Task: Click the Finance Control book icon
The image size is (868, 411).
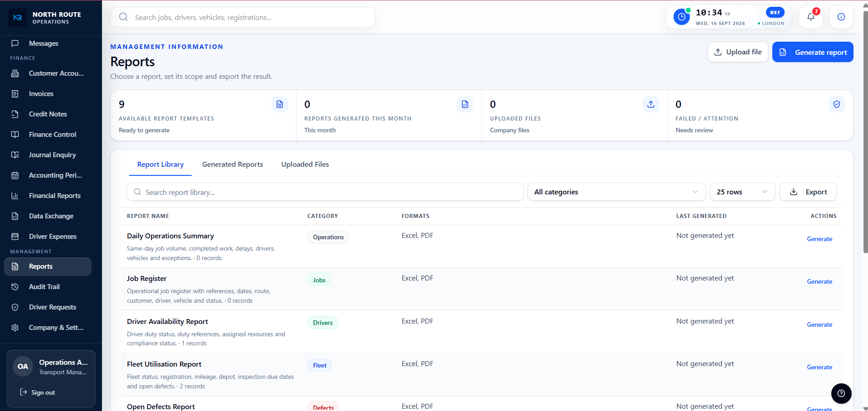Action: tap(15, 135)
